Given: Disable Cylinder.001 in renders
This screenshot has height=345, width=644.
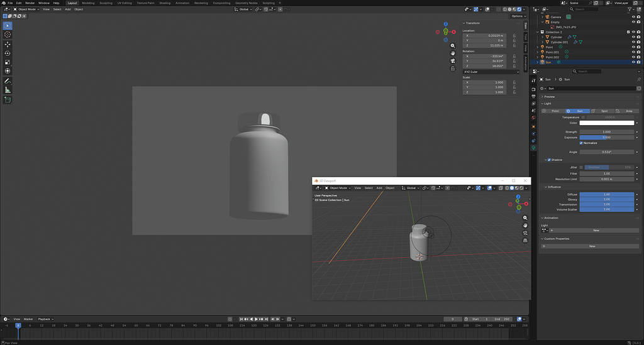Looking at the screenshot, I should coord(639,42).
